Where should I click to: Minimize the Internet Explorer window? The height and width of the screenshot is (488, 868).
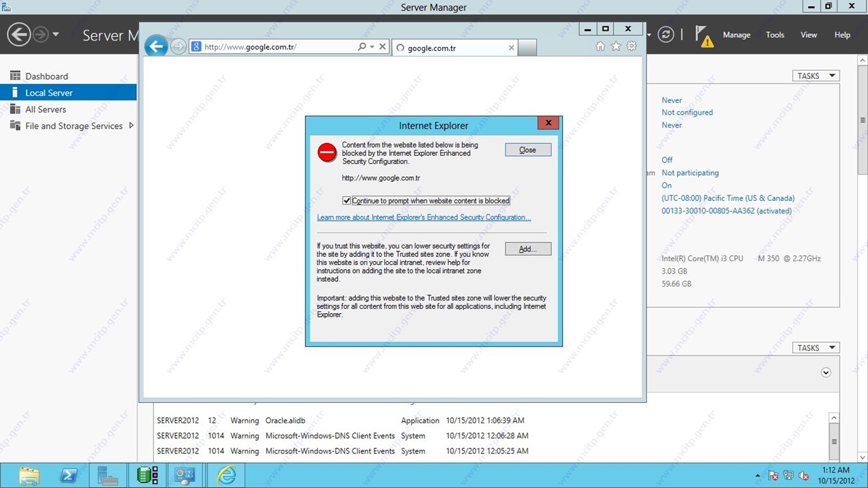coord(588,29)
